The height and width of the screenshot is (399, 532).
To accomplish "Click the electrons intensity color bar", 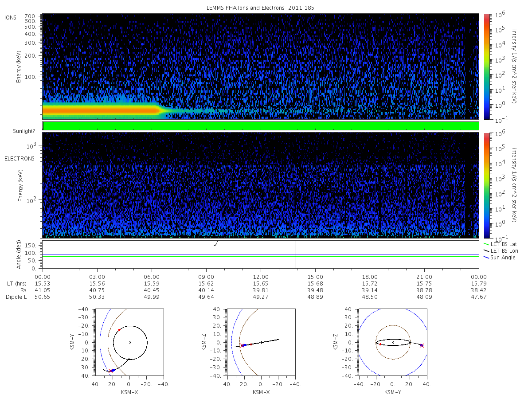I will [486, 185].
